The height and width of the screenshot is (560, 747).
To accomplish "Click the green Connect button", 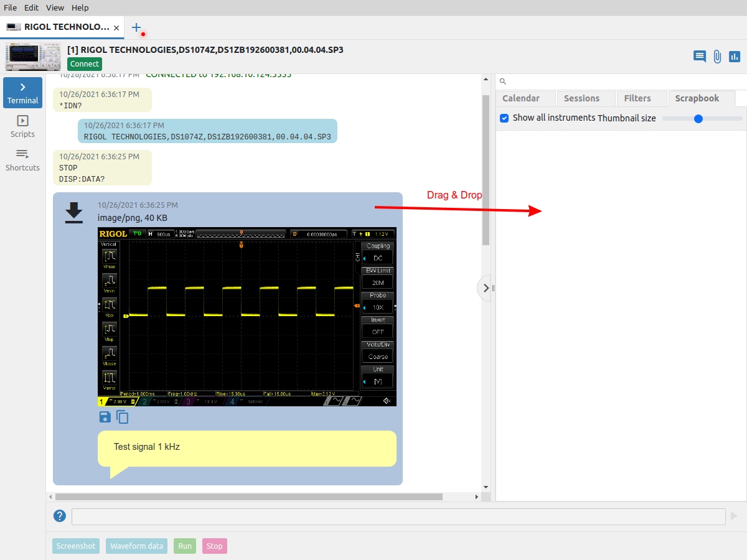I will [x=84, y=64].
